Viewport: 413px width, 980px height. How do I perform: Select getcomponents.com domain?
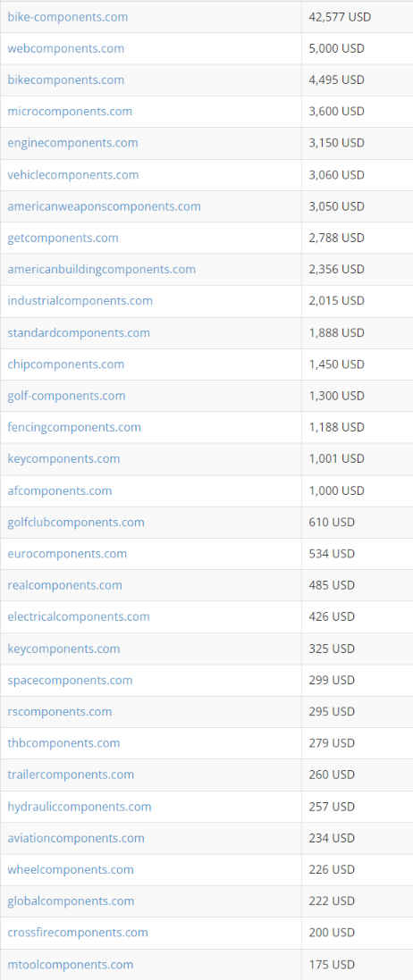pos(63,238)
